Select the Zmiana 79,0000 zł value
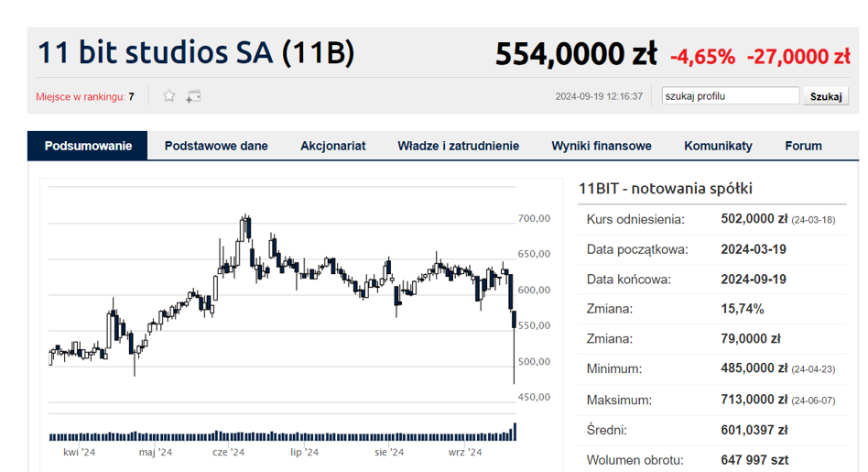The height and width of the screenshot is (472, 868). pyautogui.click(x=751, y=338)
